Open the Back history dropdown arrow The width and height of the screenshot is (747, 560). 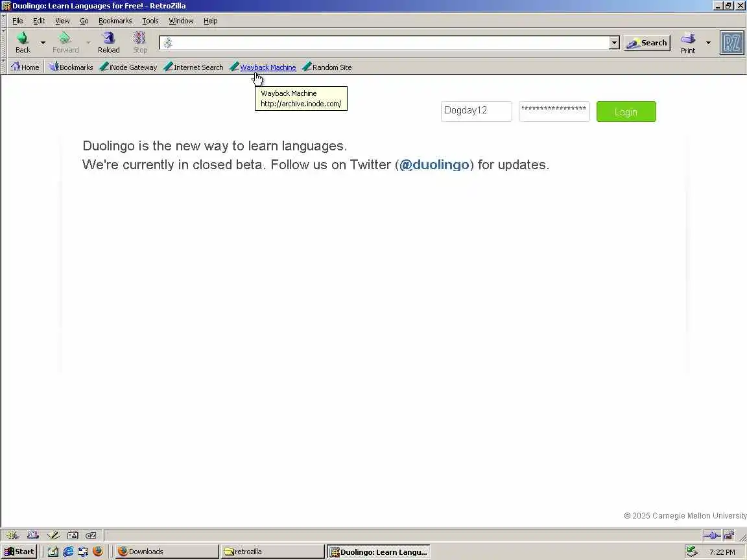[43, 42]
